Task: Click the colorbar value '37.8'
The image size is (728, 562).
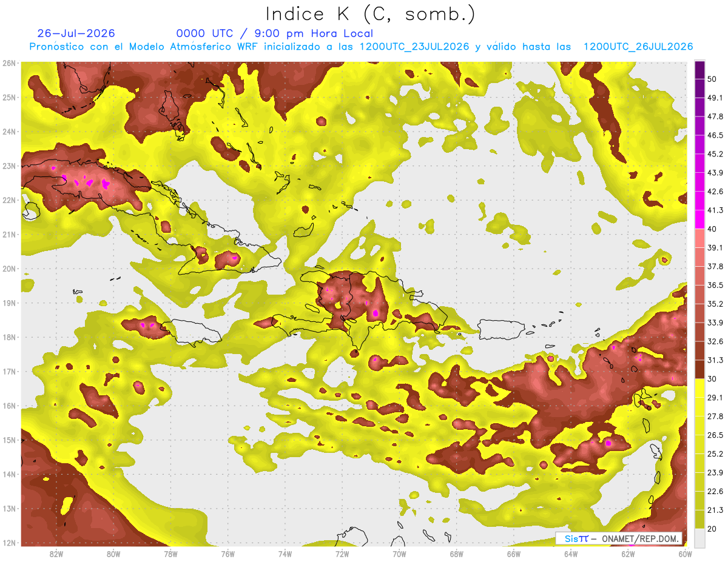Action: (715, 266)
